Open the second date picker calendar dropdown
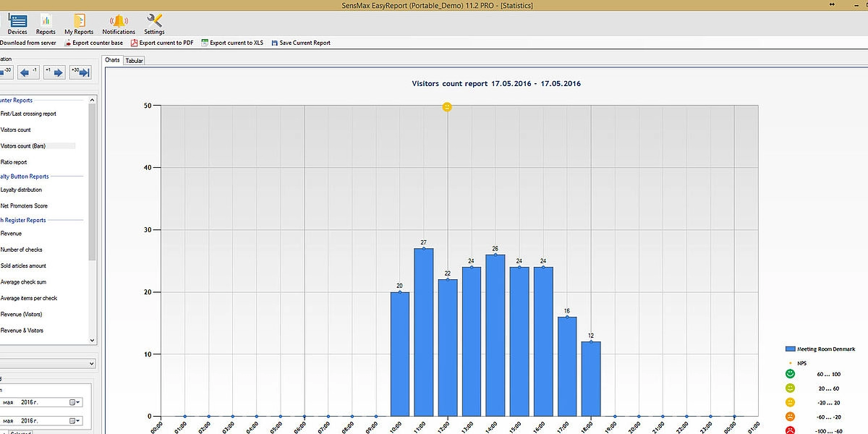The width and height of the screenshot is (868, 434). [75, 421]
